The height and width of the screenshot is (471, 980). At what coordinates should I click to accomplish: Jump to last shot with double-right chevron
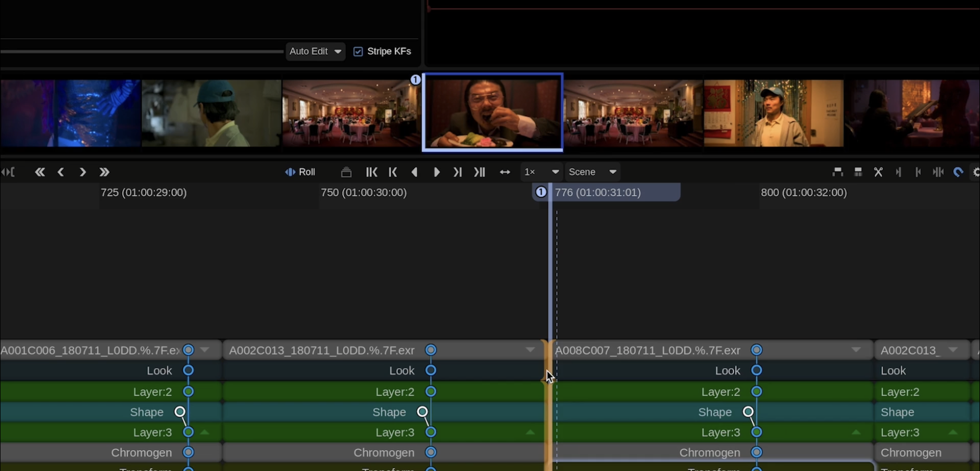[x=104, y=172]
